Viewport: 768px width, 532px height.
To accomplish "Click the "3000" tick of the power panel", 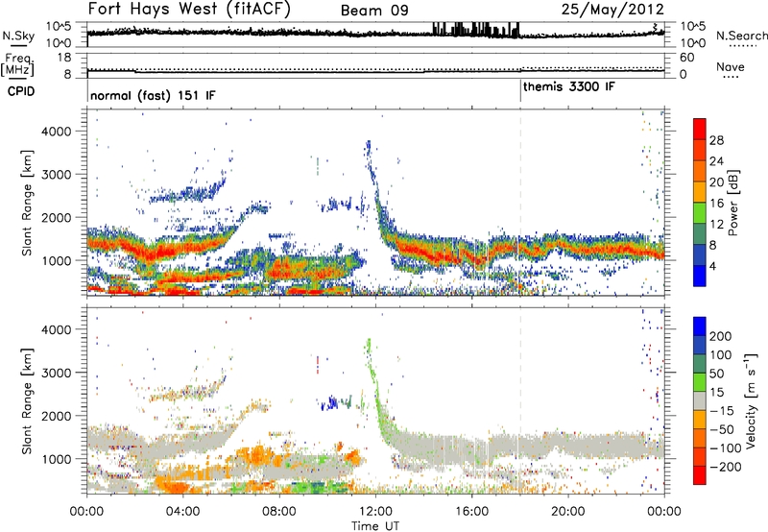I will tap(57, 175).
